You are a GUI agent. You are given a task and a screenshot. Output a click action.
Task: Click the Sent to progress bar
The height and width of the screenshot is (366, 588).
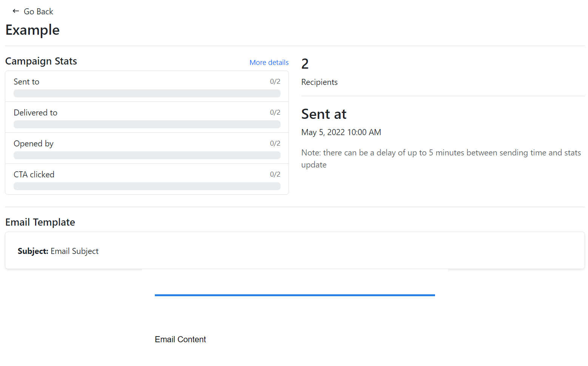(x=147, y=94)
